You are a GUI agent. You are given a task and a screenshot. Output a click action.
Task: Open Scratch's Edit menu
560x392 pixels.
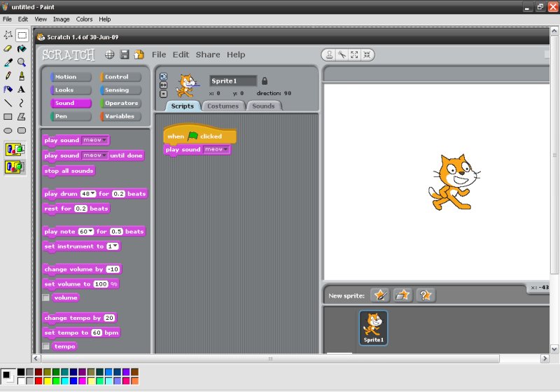coord(181,55)
